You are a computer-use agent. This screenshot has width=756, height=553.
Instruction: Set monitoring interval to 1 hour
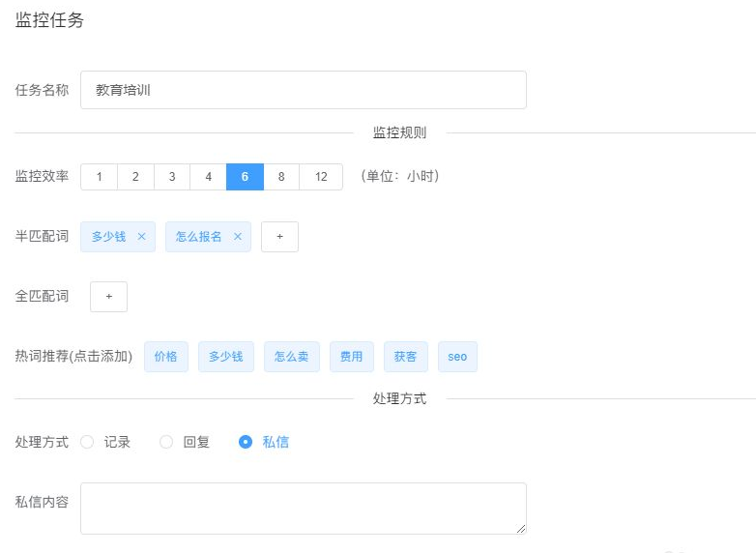coord(100,177)
